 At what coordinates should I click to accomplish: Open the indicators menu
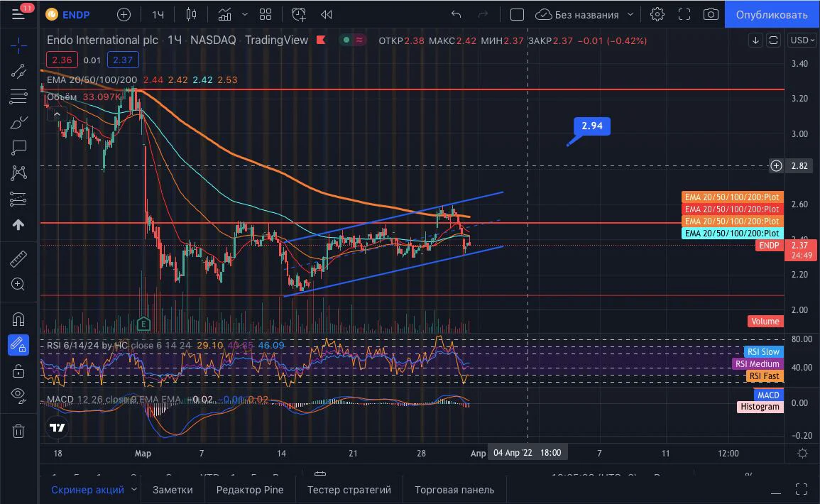(225, 15)
